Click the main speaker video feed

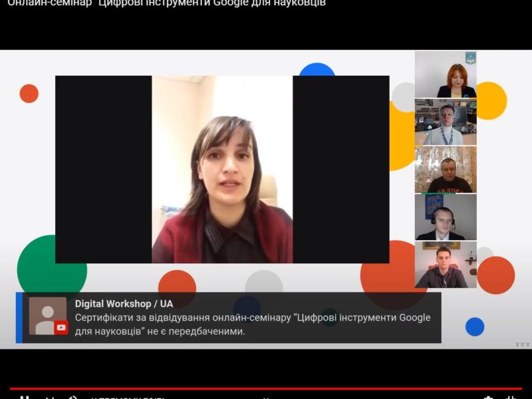point(222,170)
